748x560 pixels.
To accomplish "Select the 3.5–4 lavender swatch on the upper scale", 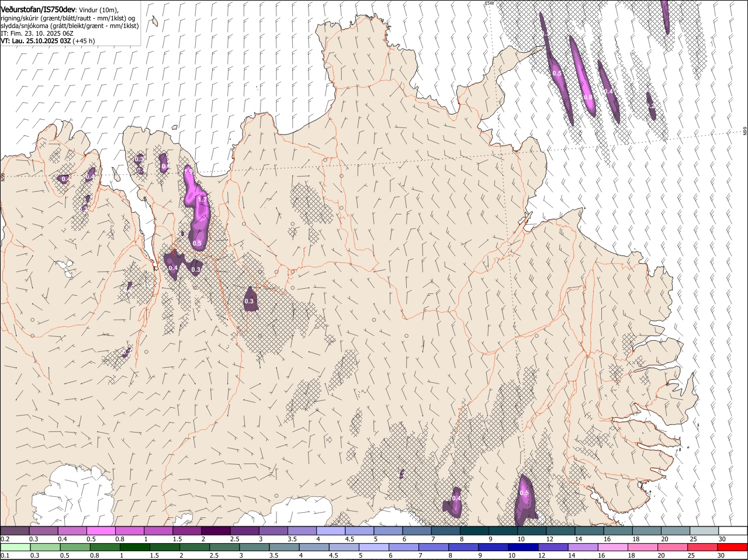I will point(302,531).
